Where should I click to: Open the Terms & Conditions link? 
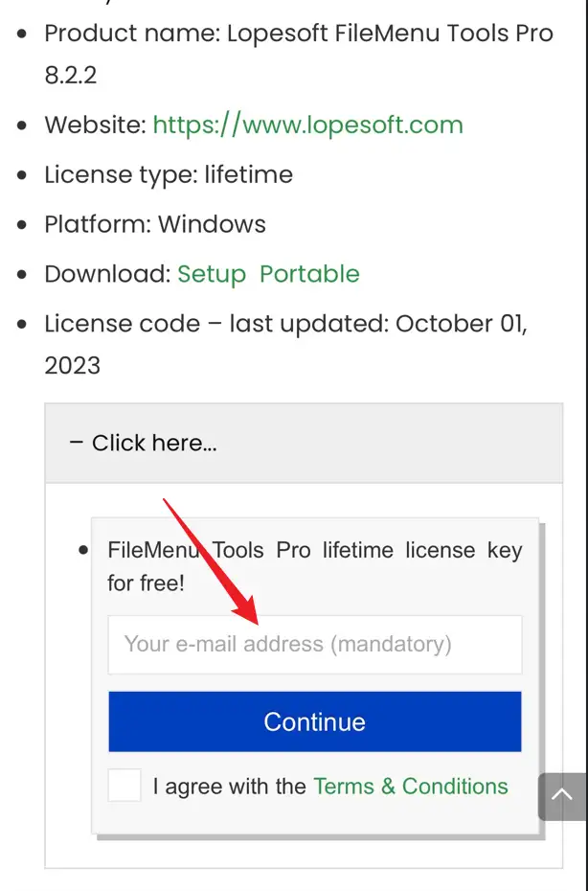(x=411, y=786)
